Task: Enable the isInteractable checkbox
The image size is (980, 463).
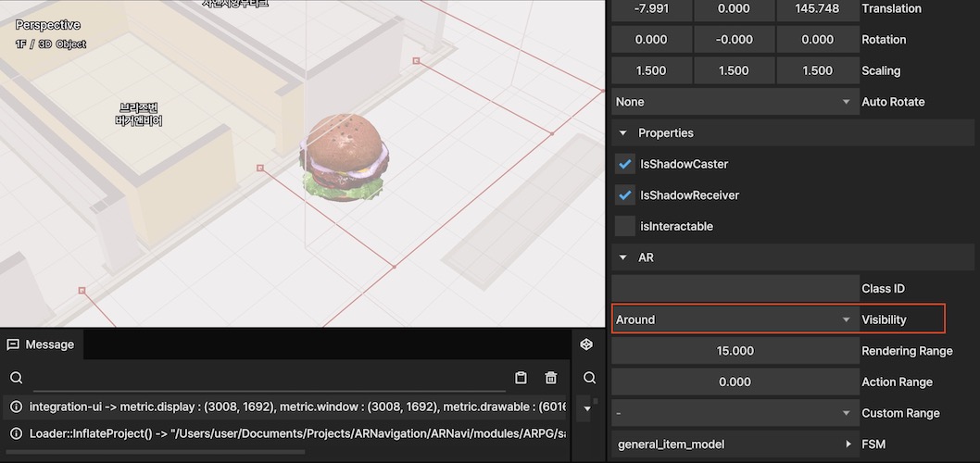Action: [x=625, y=226]
